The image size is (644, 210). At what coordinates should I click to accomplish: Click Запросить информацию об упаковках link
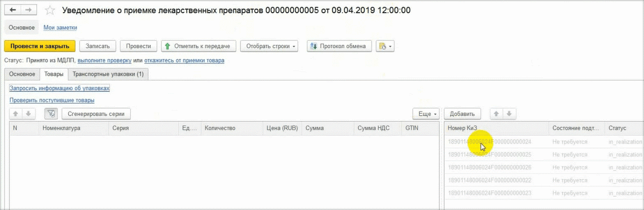pyautogui.click(x=59, y=88)
